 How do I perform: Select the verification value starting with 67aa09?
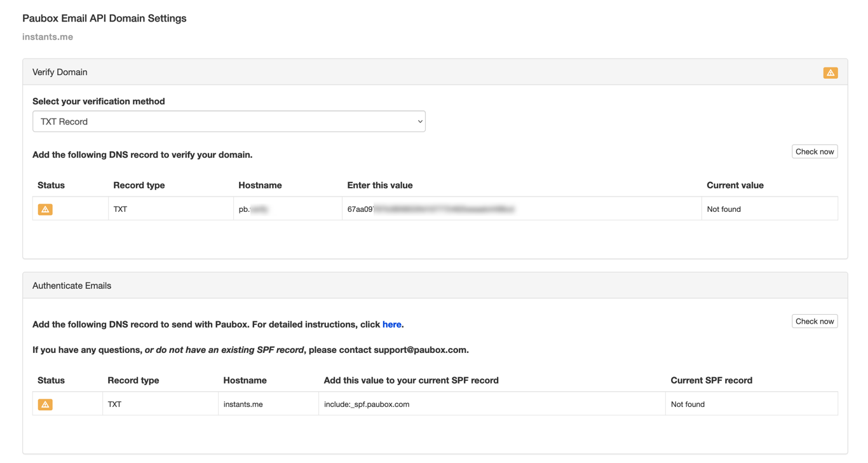tap(431, 209)
